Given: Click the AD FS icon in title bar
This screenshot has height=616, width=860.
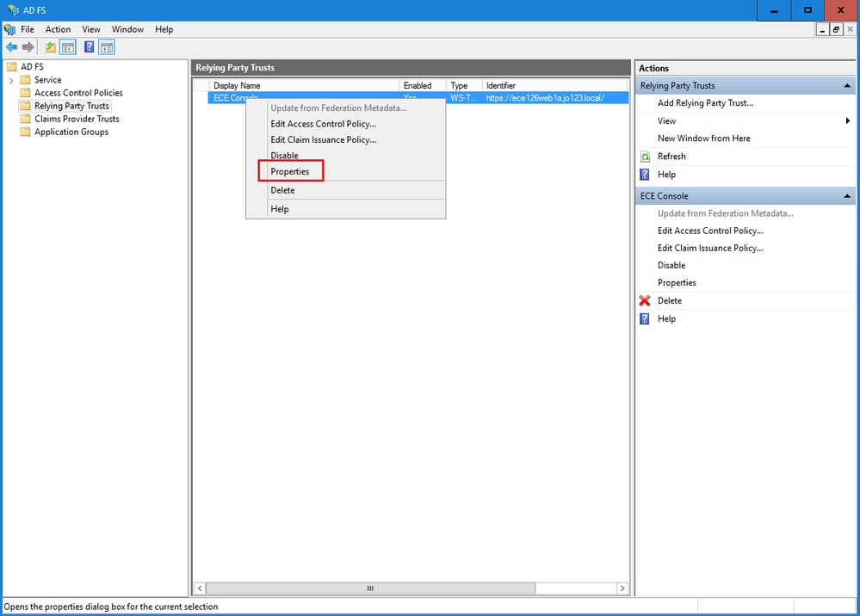Looking at the screenshot, I should coord(13,9).
